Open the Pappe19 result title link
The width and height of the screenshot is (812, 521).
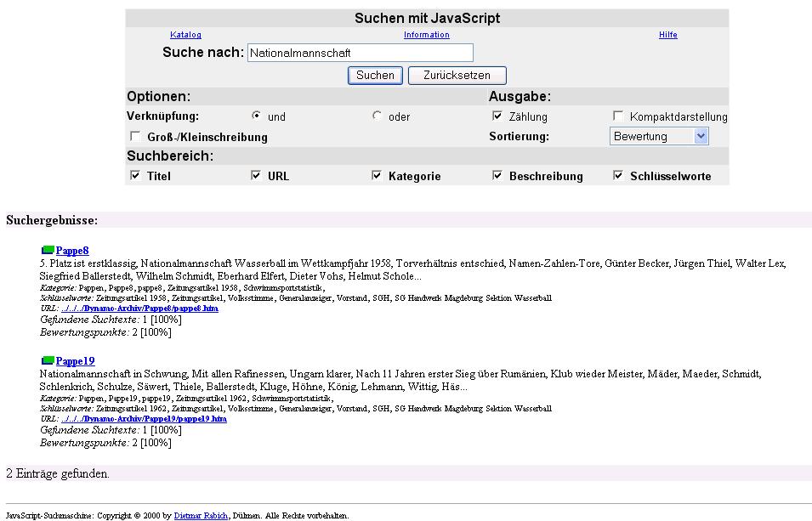75,361
